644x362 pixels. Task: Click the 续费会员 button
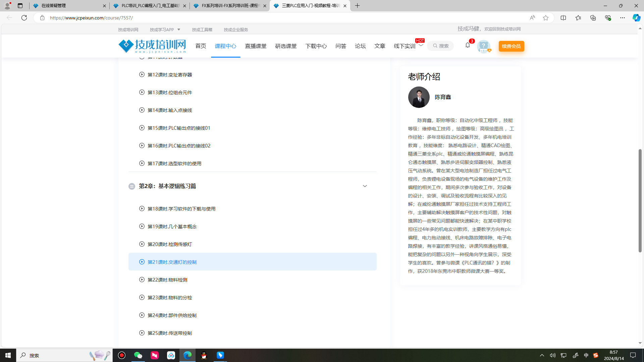point(511,46)
